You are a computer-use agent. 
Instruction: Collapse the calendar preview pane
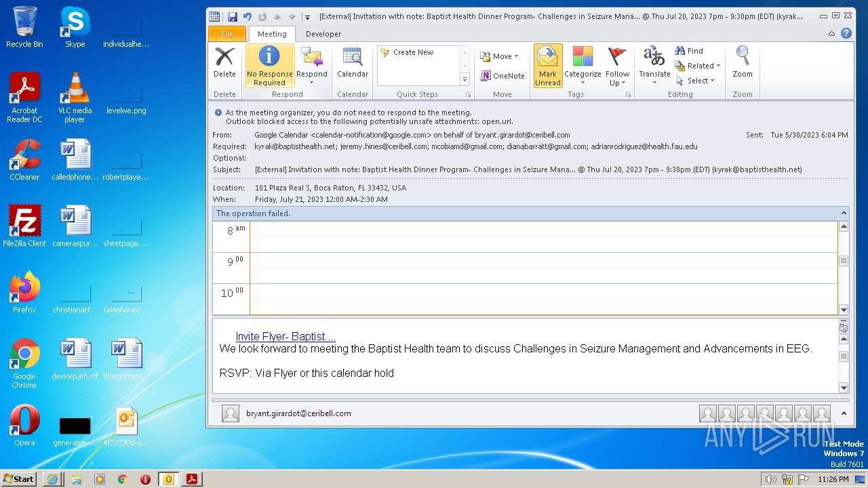[844, 213]
